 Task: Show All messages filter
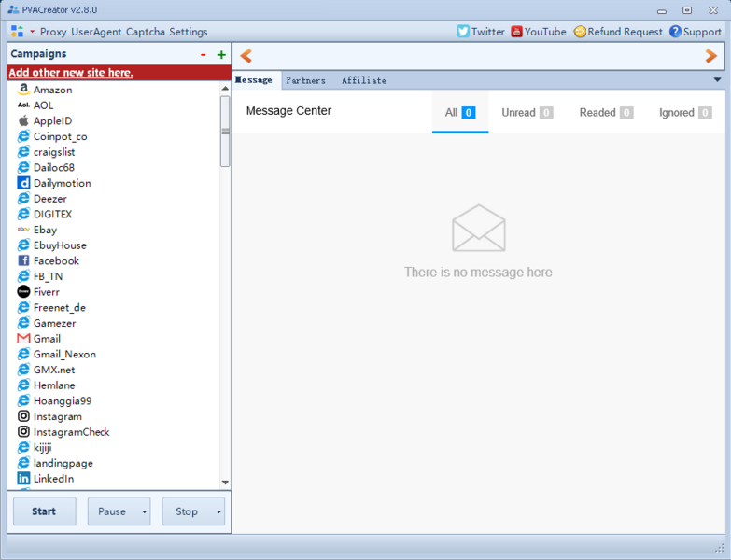click(x=460, y=112)
